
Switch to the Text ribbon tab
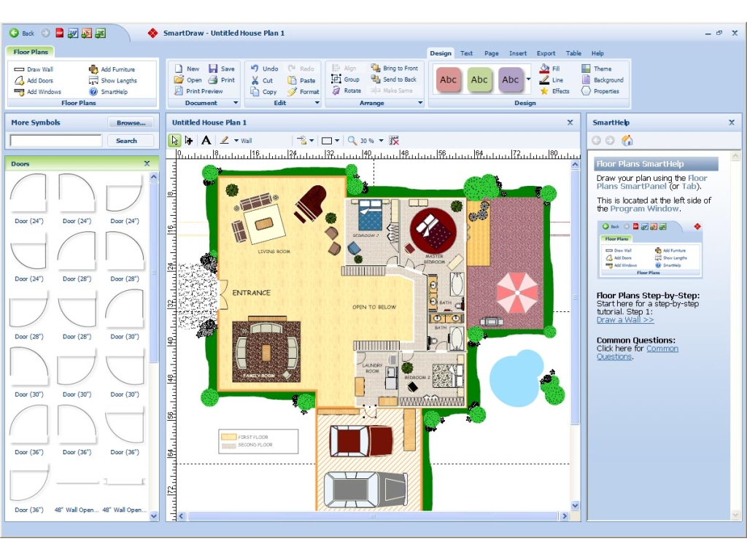tap(466, 53)
